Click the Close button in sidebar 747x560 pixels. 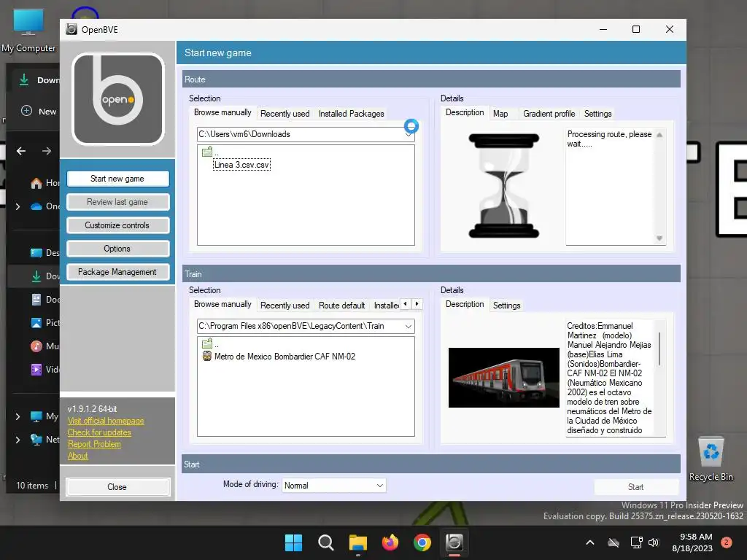pos(117,486)
